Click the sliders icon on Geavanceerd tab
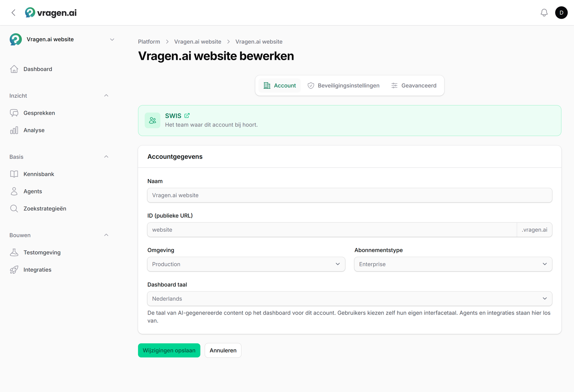Image resolution: width=574 pixels, height=392 pixels. click(x=394, y=85)
